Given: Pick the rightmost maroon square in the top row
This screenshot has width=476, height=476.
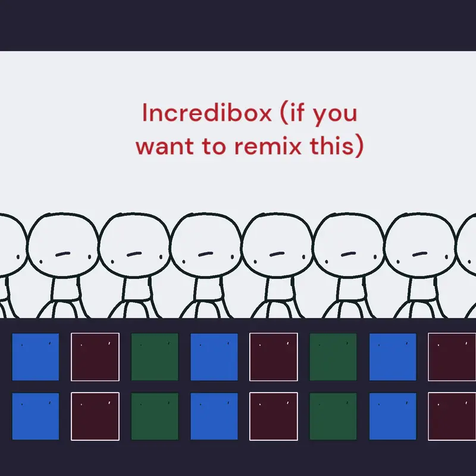Looking at the screenshot, I should pyautogui.click(x=452, y=356).
